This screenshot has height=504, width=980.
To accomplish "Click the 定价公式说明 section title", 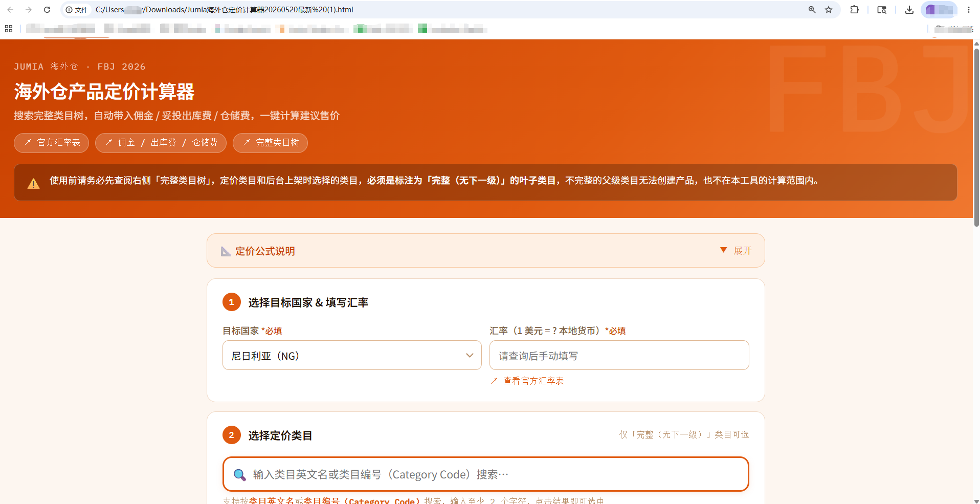I will pyautogui.click(x=265, y=251).
